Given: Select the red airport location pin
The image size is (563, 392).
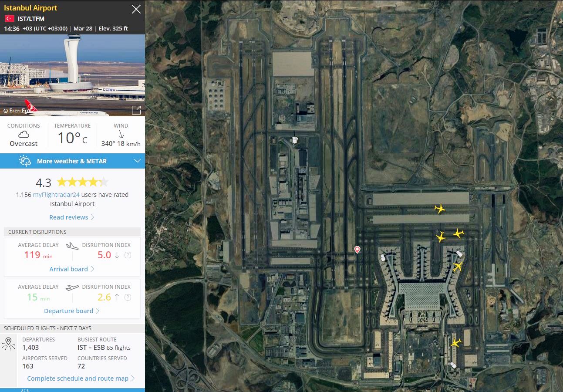Looking at the screenshot, I should pos(357,250).
